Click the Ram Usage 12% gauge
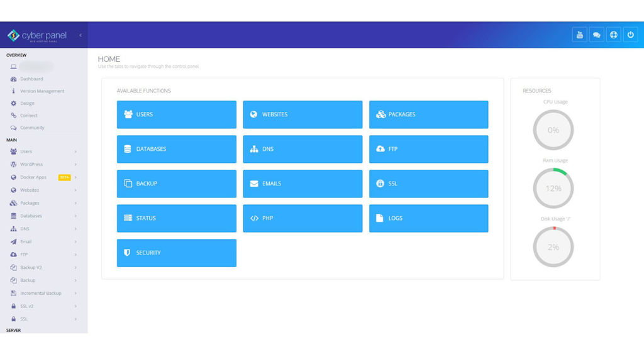This screenshot has width=644, height=362. point(553,189)
